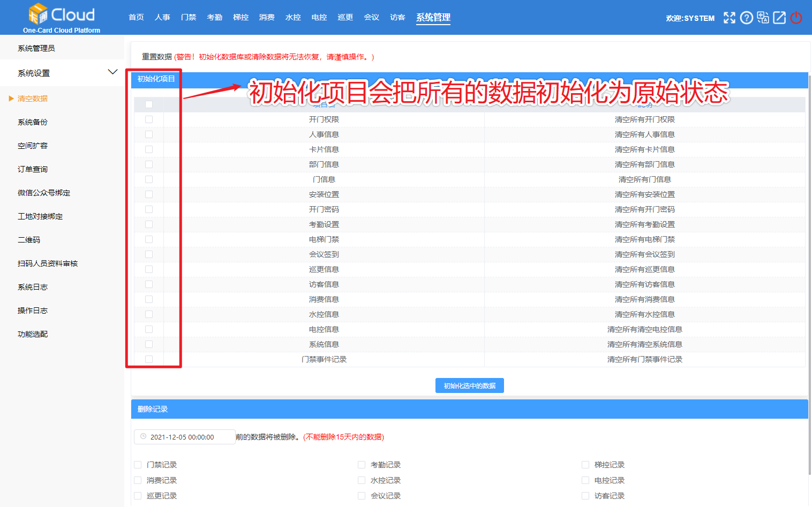Click the Cloud platform logo
This screenshot has height=507, width=812.
pos(61,13)
